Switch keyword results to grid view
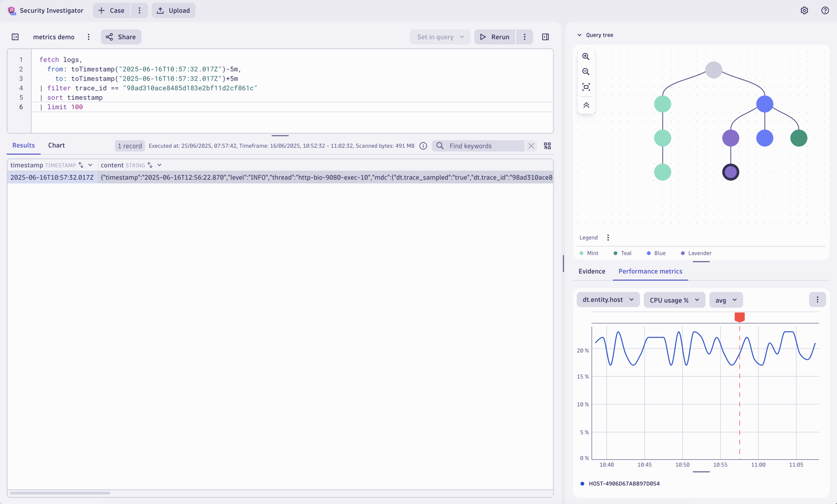This screenshot has width=837, height=504. pyautogui.click(x=547, y=145)
